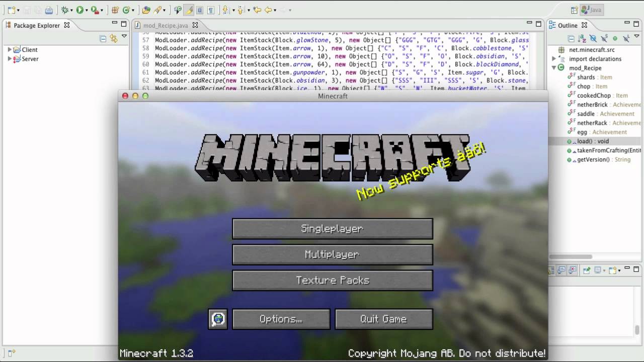Viewport: 644px width, 362px height.
Task: Open Texture Packs in Minecraft
Action: click(x=333, y=281)
